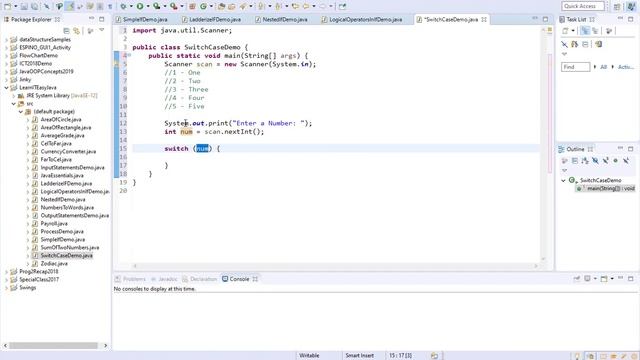
Task: Toggle Scheduled view in Task List
Action: [x=595, y=31]
